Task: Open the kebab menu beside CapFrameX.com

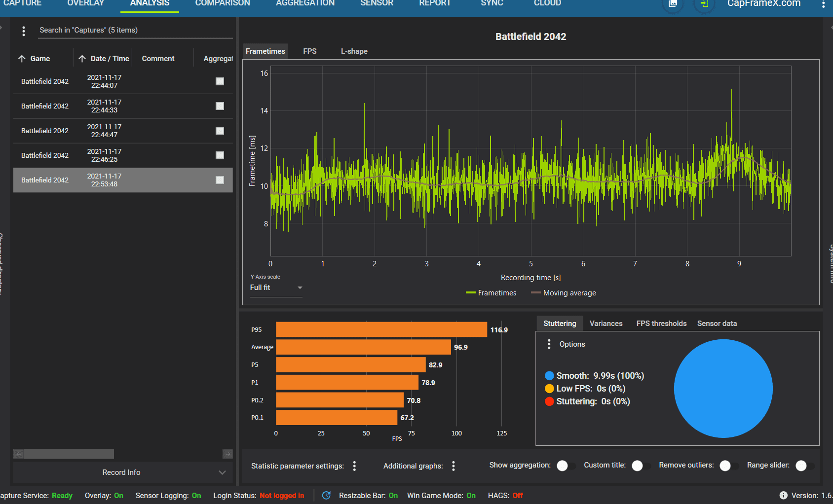Action: (x=823, y=4)
